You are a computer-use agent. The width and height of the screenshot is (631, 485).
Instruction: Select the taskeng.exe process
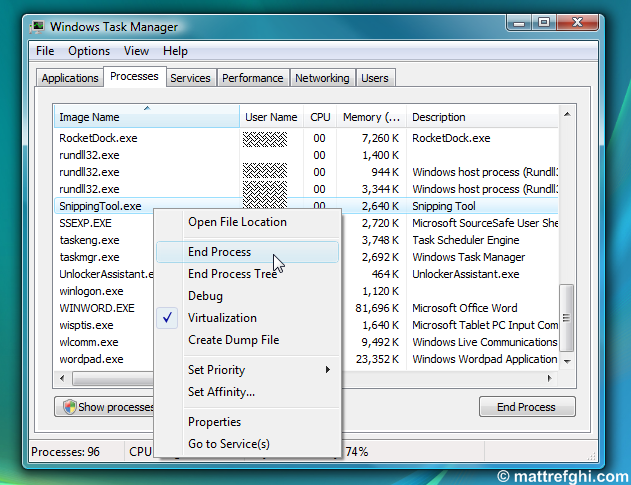[89, 240]
